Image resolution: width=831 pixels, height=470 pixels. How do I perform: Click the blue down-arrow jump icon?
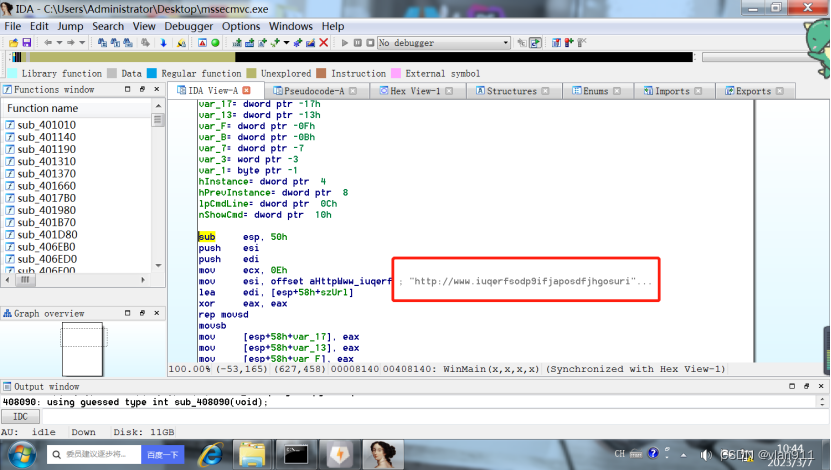163,42
